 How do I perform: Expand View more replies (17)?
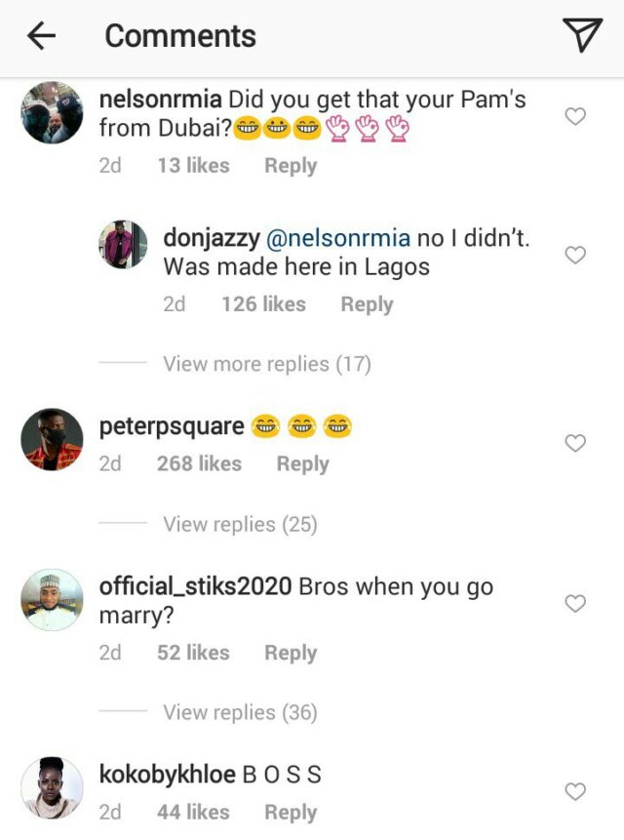point(267,364)
